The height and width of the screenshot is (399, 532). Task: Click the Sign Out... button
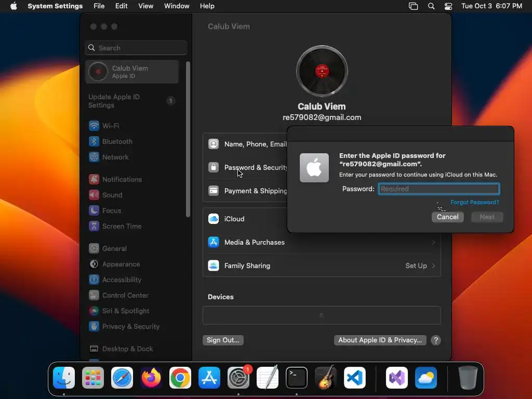point(223,340)
